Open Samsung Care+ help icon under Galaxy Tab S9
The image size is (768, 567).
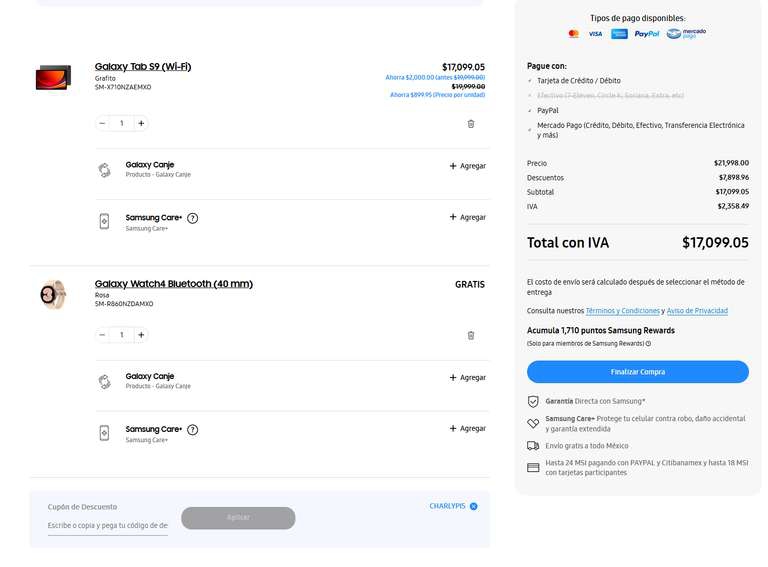click(x=193, y=218)
